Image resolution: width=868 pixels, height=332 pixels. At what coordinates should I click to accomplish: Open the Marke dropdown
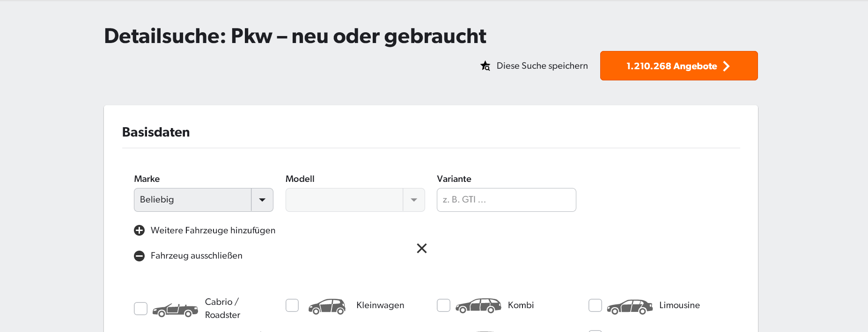[x=193, y=200]
